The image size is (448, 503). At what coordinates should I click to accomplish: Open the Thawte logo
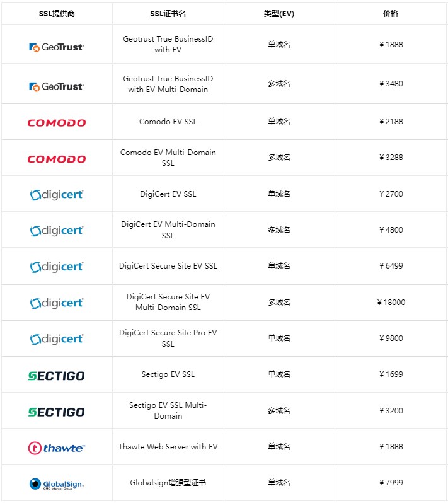[57, 448]
